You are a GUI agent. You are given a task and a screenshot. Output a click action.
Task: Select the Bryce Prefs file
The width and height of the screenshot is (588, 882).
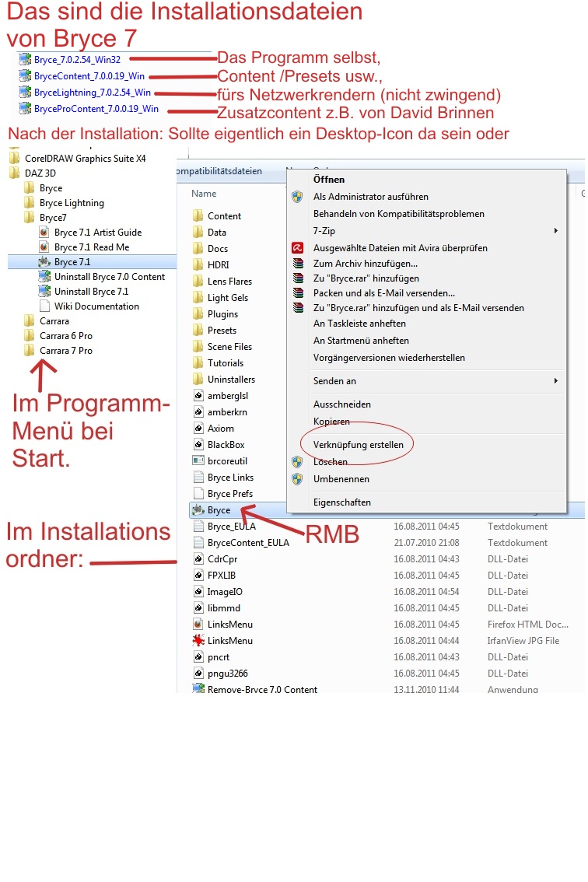pos(222,493)
